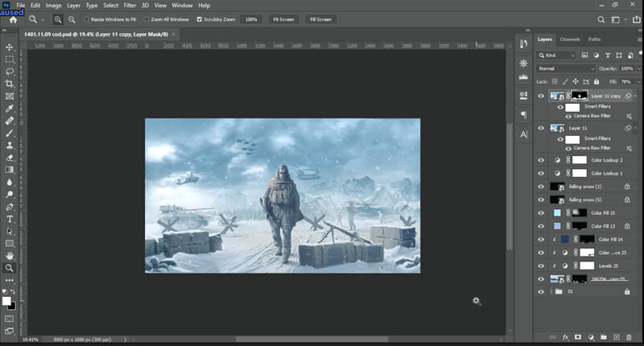The width and height of the screenshot is (644, 346).
Task: Collapse Layer 11 copy smart filters
Action: pos(635,96)
